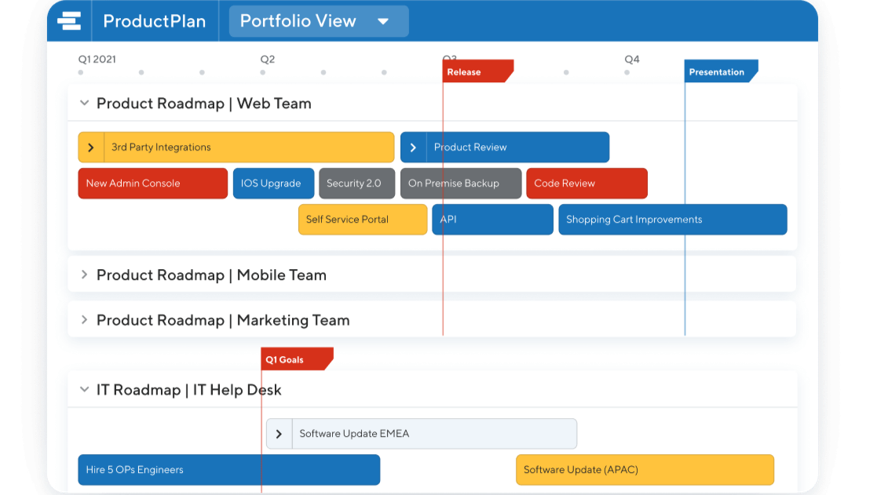Expand the Product Review bar arrow
This screenshot has height=495, width=870.
(x=413, y=148)
